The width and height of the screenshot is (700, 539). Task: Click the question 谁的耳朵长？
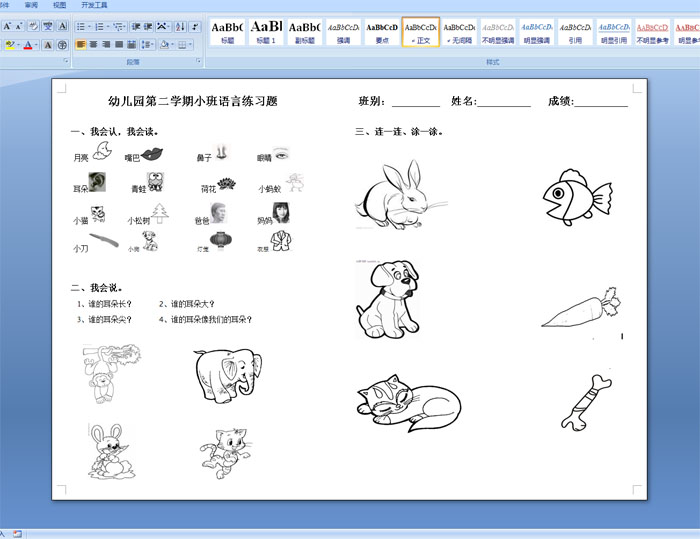pyautogui.click(x=110, y=304)
